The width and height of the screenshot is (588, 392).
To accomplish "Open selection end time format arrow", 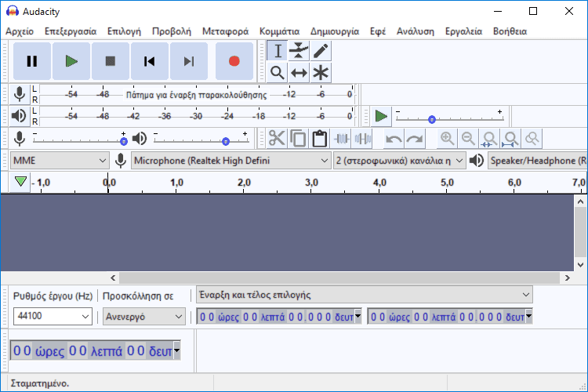I will tap(528, 316).
